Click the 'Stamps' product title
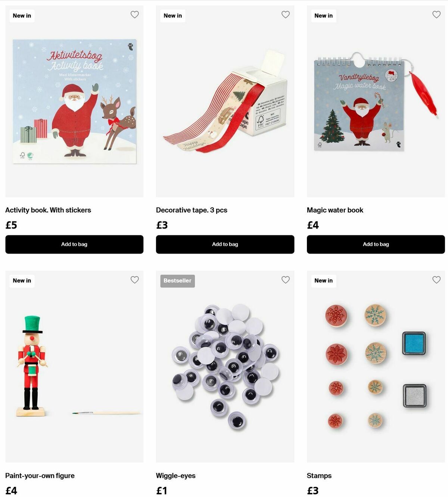The image size is (448, 497). [319, 476]
